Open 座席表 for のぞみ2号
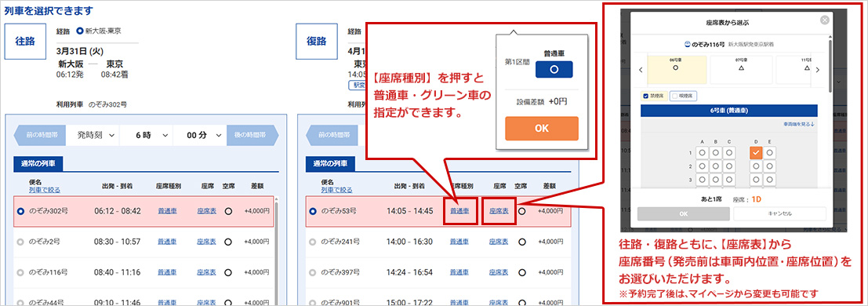Screen dimensions: 868x306 pyautogui.click(x=206, y=242)
